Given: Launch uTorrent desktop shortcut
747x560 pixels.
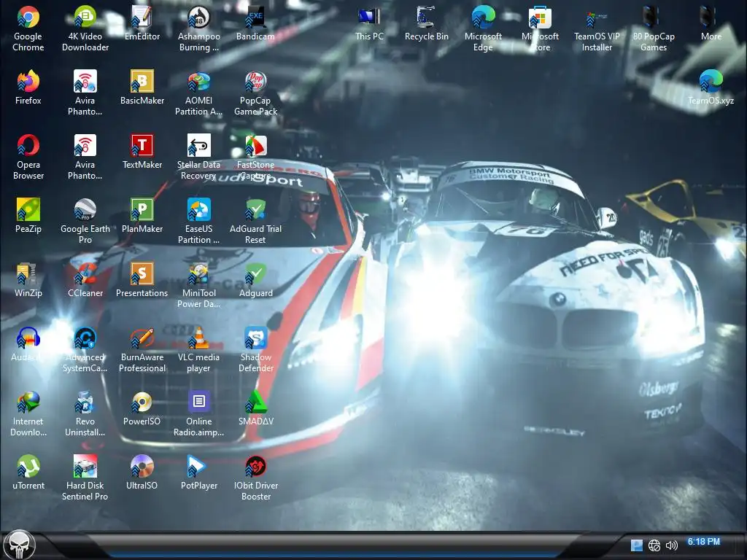Looking at the screenshot, I should (28, 467).
